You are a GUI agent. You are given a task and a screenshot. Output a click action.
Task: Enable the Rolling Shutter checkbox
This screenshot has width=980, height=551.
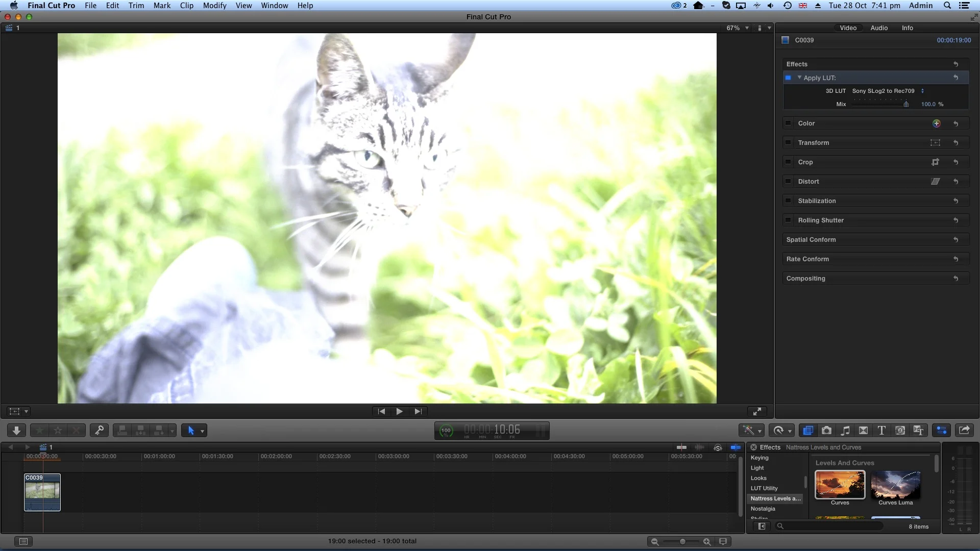point(788,220)
